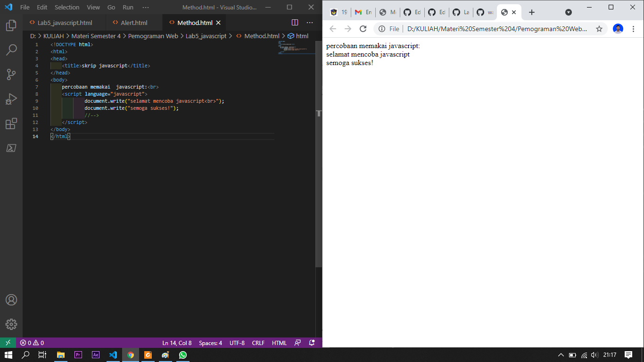Open the Search view in the sidebar
The width and height of the screenshot is (644, 362).
point(11,49)
